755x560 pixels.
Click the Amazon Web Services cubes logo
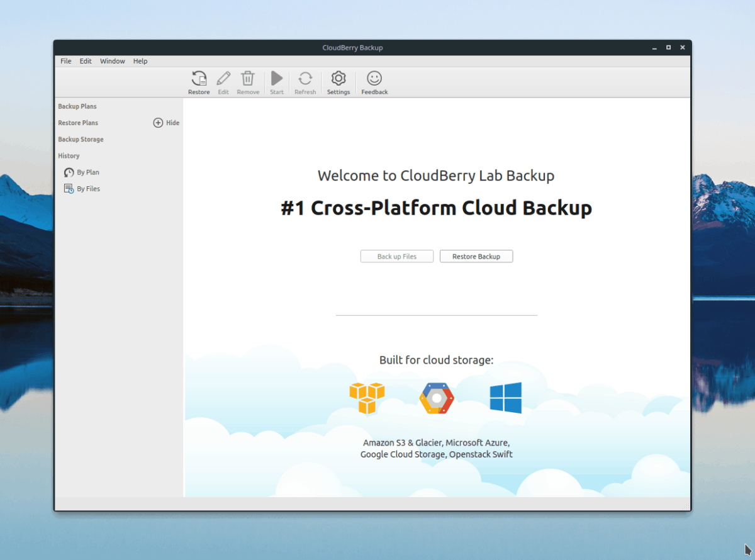[367, 397]
